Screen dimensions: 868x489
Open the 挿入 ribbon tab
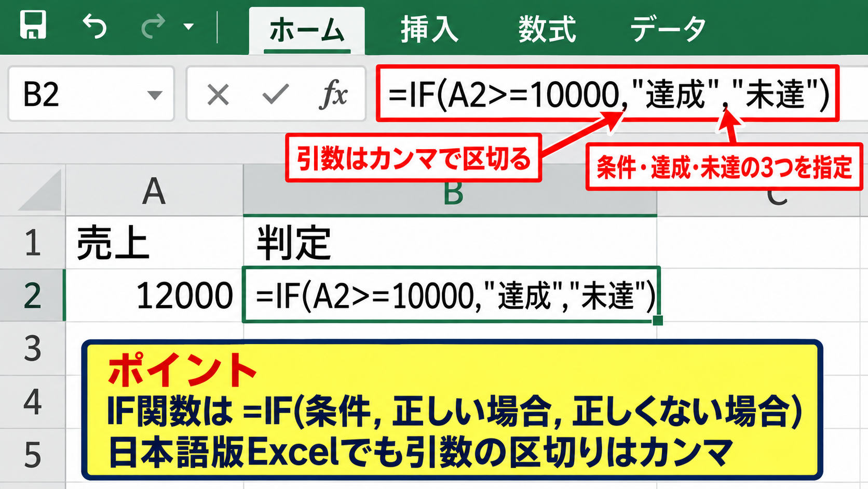point(429,29)
